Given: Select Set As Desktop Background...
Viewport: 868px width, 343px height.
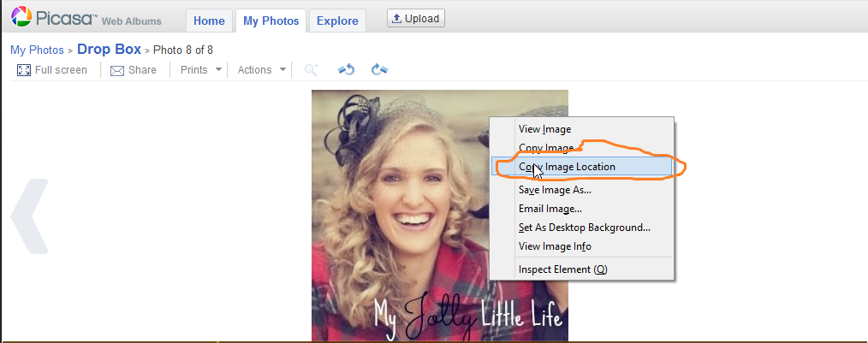Looking at the screenshot, I should tap(582, 228).
